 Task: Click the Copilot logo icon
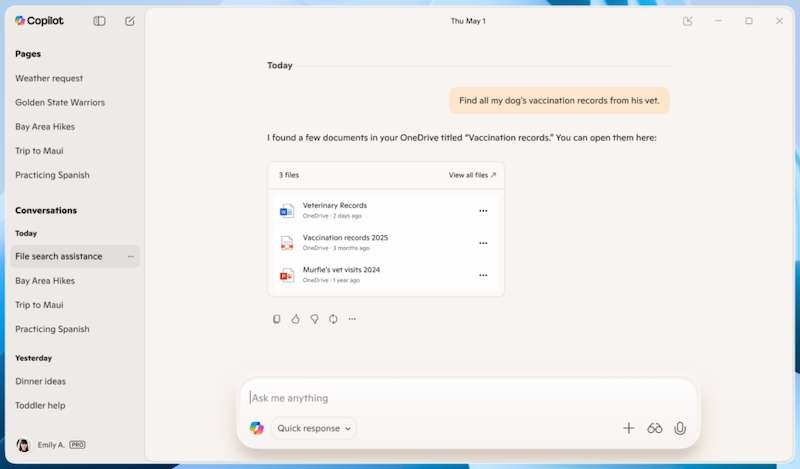(x=20, y=20)
